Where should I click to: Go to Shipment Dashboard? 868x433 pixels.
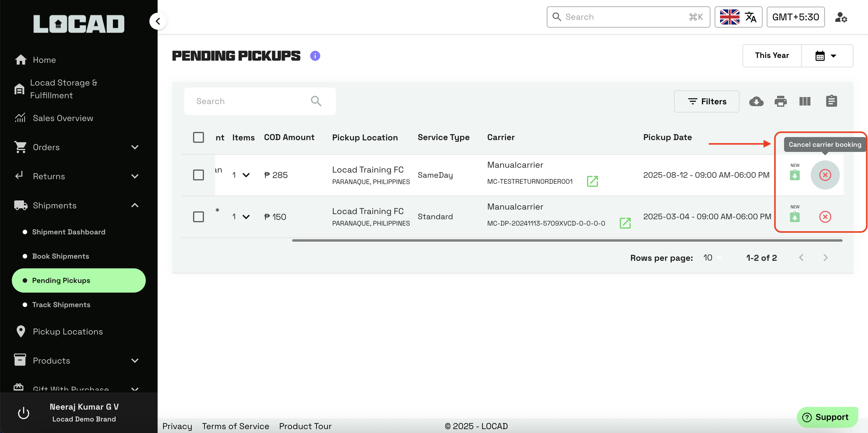(x=69, y=232)
